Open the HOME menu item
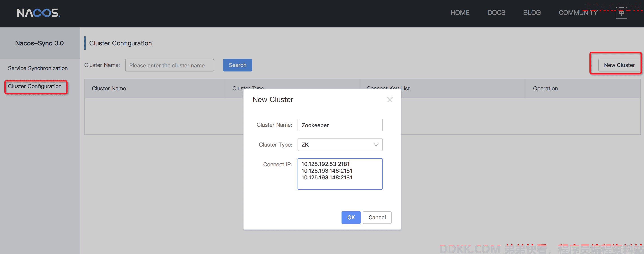The image size is (644, 254). (x=460, y=13)
